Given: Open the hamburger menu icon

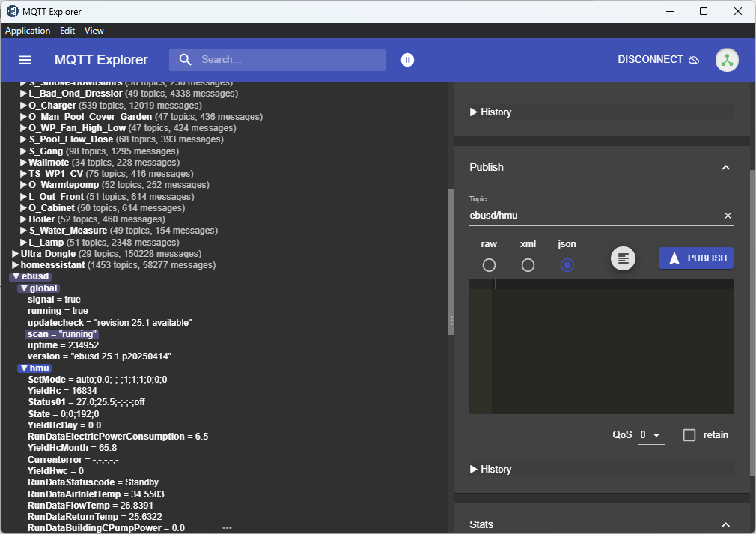Looking at the screenshot, I should click(x=25, y=60).
